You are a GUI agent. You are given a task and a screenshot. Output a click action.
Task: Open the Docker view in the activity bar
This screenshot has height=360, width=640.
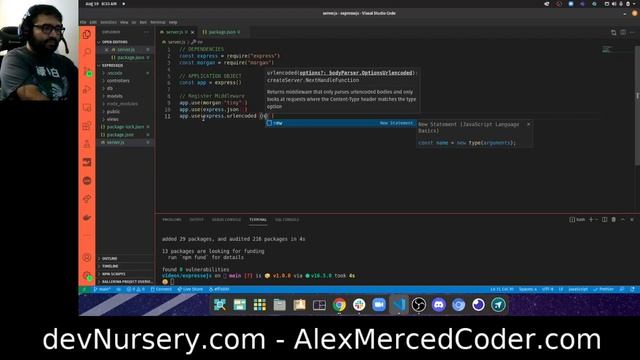(87, 218)
